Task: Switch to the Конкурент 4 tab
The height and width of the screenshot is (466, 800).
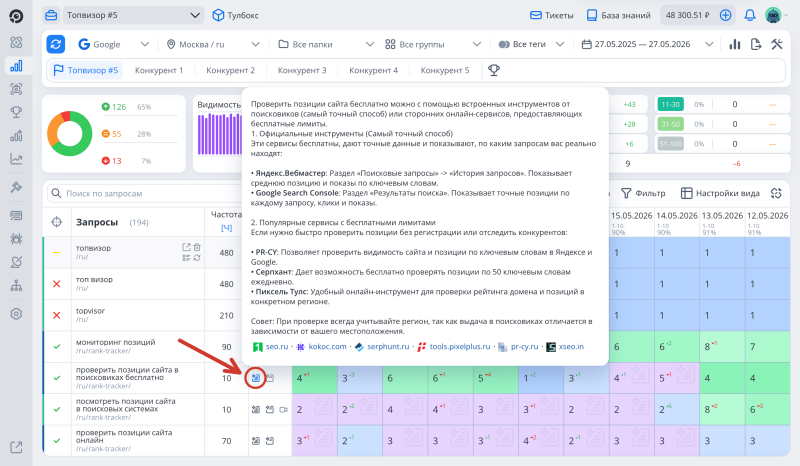Action: click(x=373, y=70)
